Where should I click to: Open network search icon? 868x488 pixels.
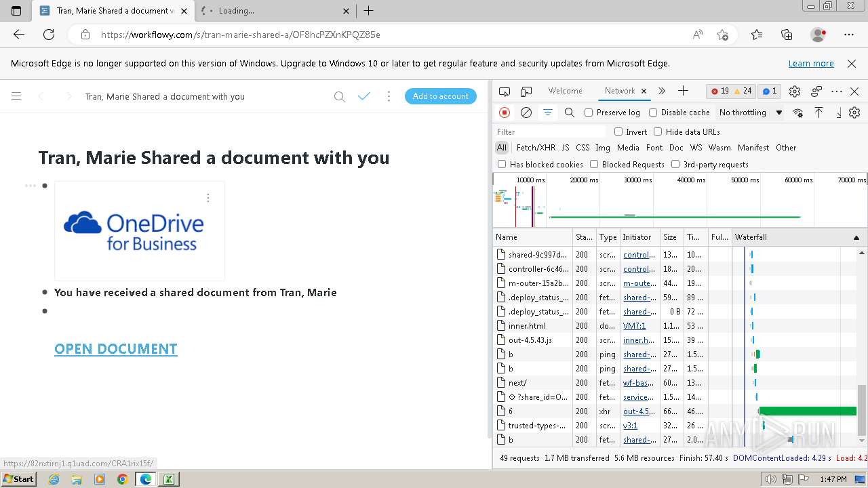(x=570, y=113)
